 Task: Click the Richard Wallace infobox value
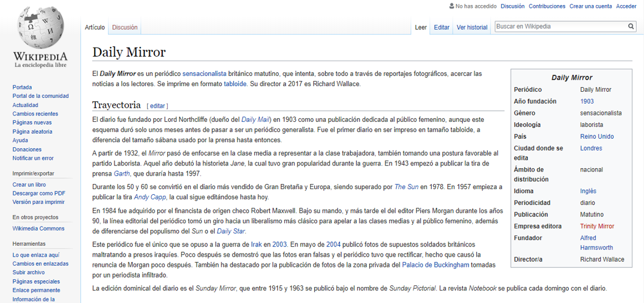(x=602, y=259)
